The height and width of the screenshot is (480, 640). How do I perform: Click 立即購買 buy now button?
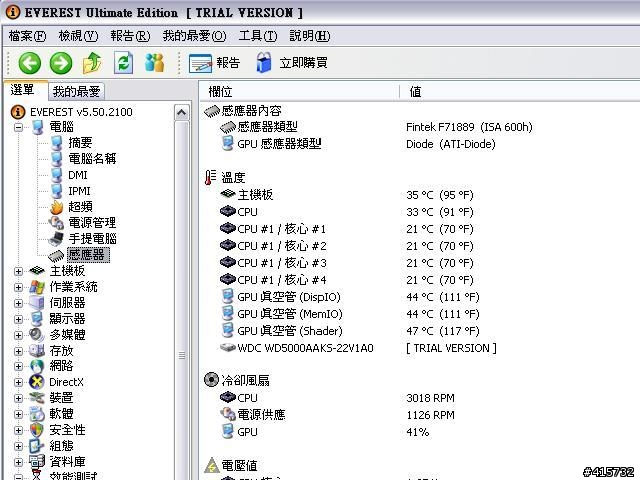click(x=291, y=63)
